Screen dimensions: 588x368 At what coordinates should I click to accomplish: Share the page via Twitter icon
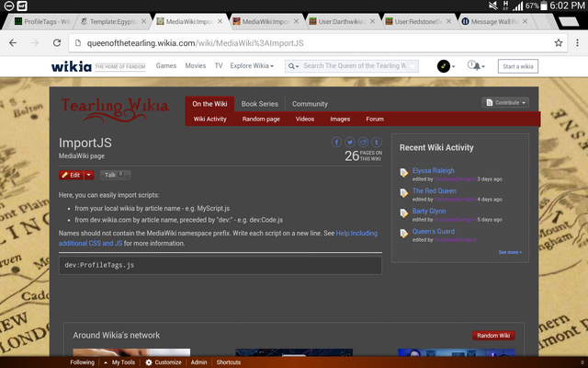point(350,142)
